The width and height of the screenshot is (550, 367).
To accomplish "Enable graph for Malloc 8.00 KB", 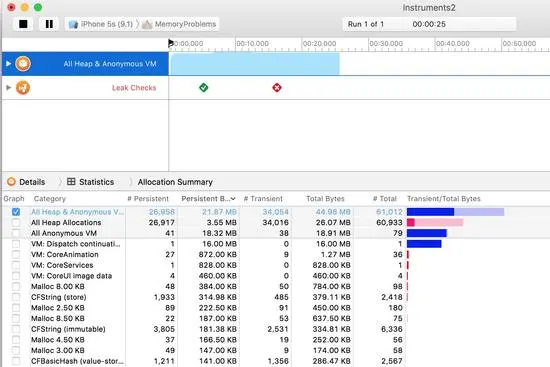I will pos(16,286).
